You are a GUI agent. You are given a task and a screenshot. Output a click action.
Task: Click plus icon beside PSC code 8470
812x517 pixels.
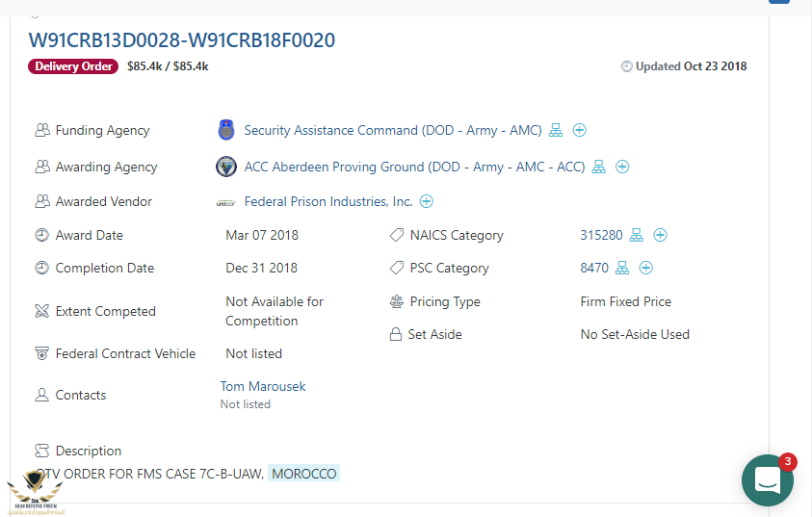(646, 268)
